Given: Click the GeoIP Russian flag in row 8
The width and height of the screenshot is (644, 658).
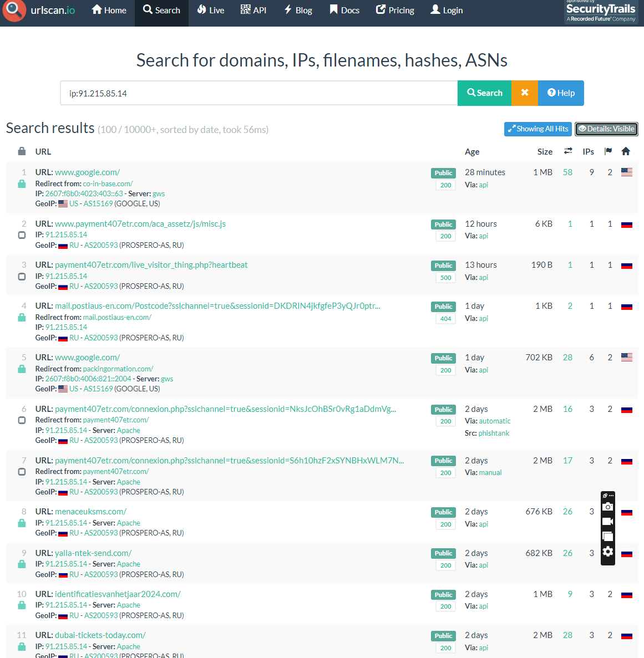Looking at the screenshot, I should tap(63, 534).
